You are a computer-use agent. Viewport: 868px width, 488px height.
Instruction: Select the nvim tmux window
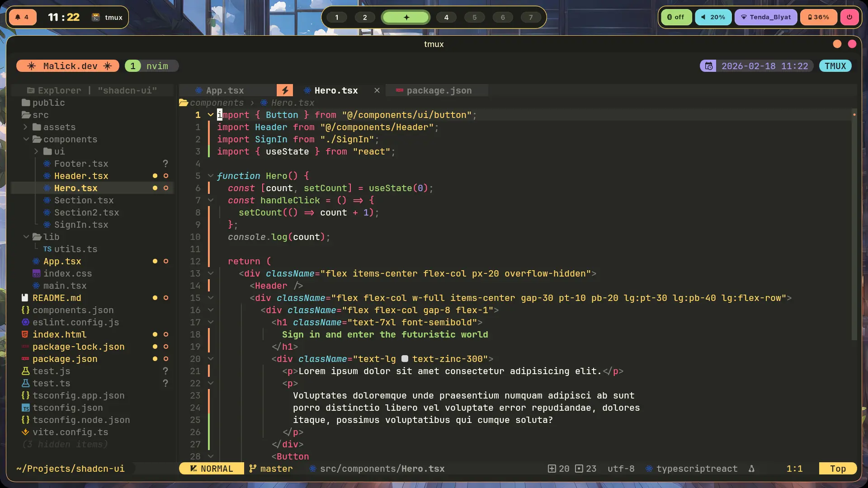click(x=151, y=66)
